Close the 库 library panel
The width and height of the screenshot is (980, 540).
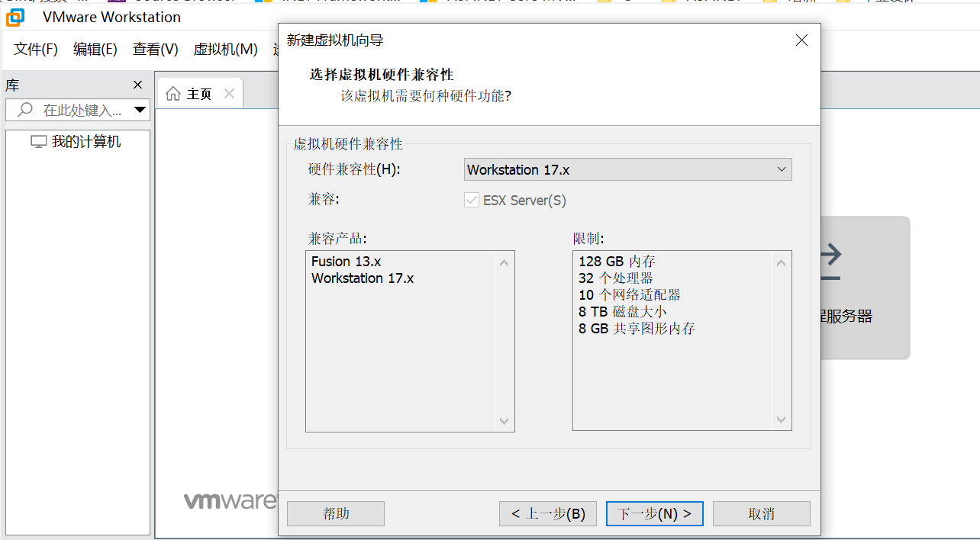(x=137, y=85)
